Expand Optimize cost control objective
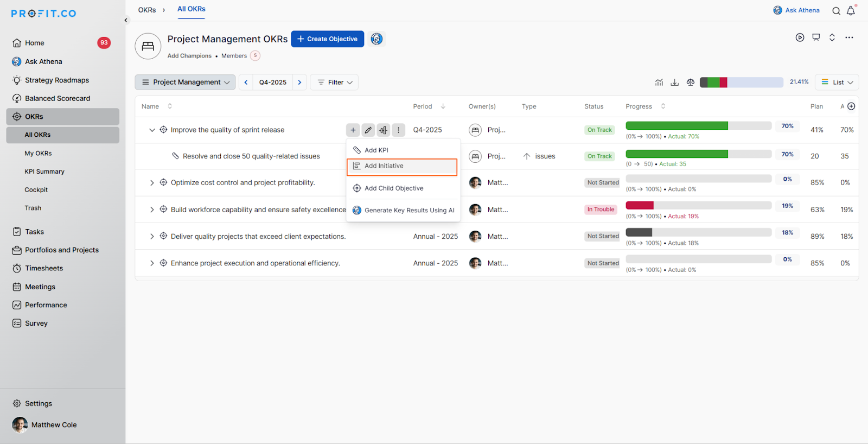Screen dimensions: 868x444 pos(152,183)
